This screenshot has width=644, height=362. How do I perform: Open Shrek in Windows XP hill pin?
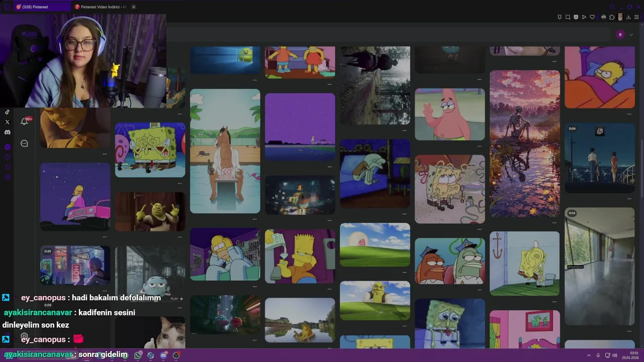point(375,301)
